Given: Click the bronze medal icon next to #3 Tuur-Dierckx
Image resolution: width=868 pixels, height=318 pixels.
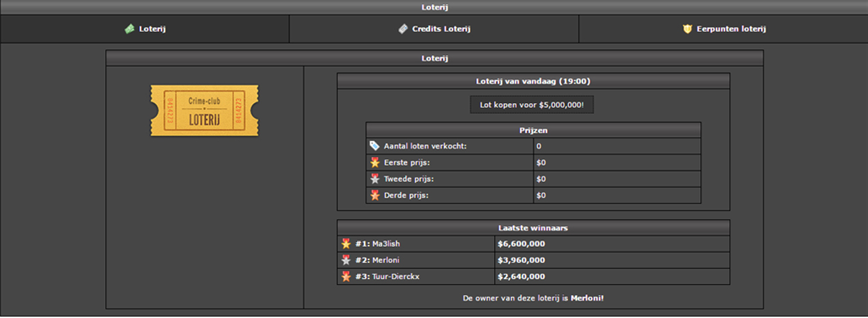Looking at the screenshot, I should point(346,276).
